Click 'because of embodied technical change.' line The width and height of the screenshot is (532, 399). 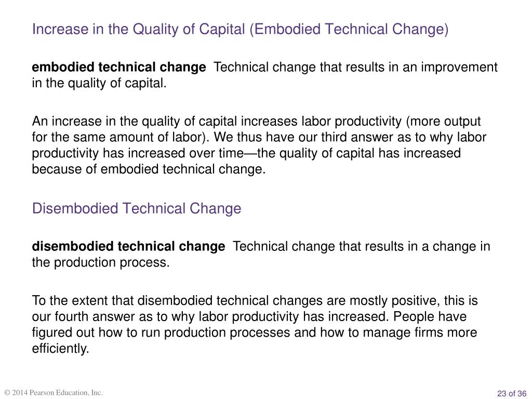click(149, 169)
